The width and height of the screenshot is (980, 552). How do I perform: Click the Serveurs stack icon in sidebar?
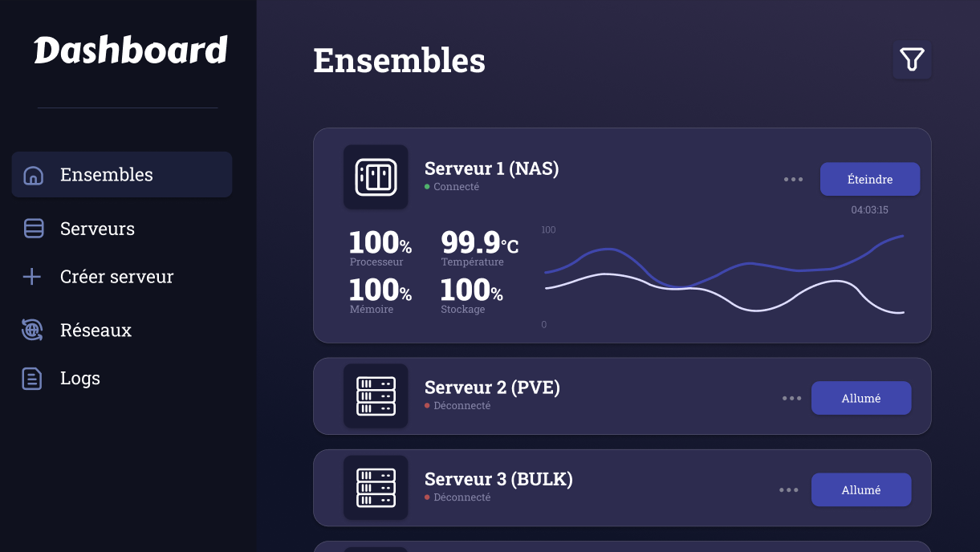coord(34,229)
